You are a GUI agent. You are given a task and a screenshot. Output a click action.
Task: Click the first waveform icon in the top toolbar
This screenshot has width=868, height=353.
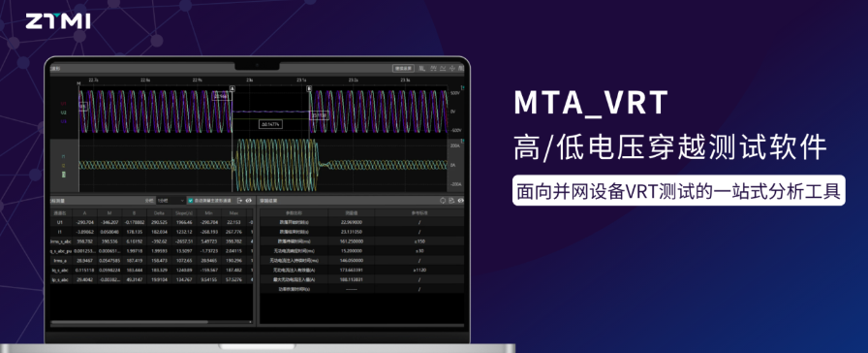click(x=421, y=68)
